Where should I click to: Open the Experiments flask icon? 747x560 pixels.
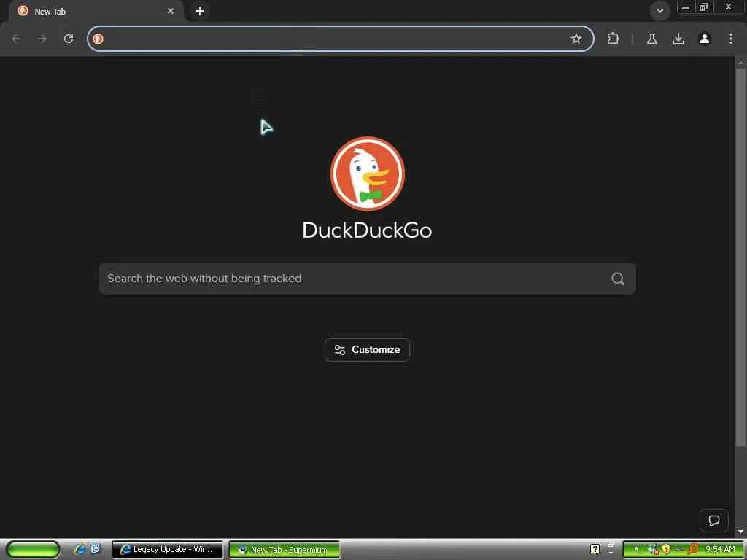click(651, 39)
